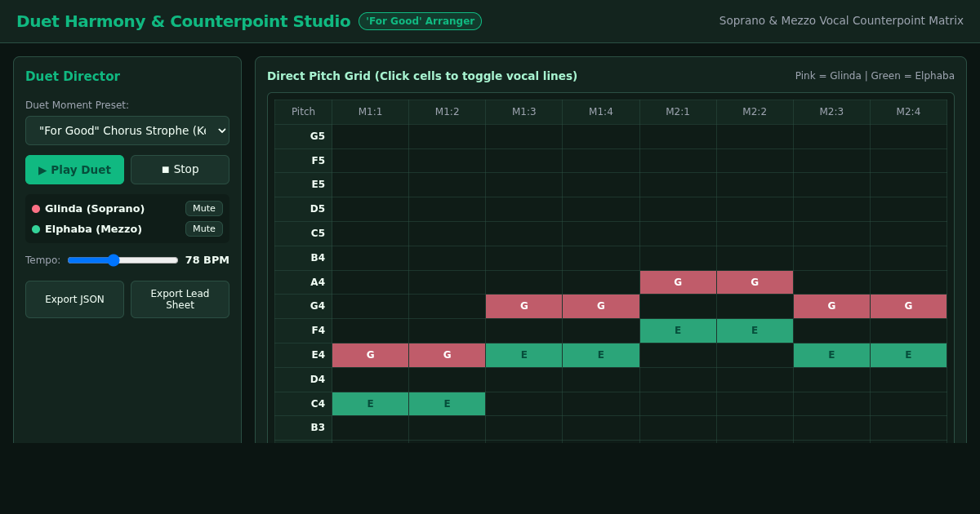Toggle Glinda note at A4 in M2:1
Screen dimensions: 980x514
678,282
